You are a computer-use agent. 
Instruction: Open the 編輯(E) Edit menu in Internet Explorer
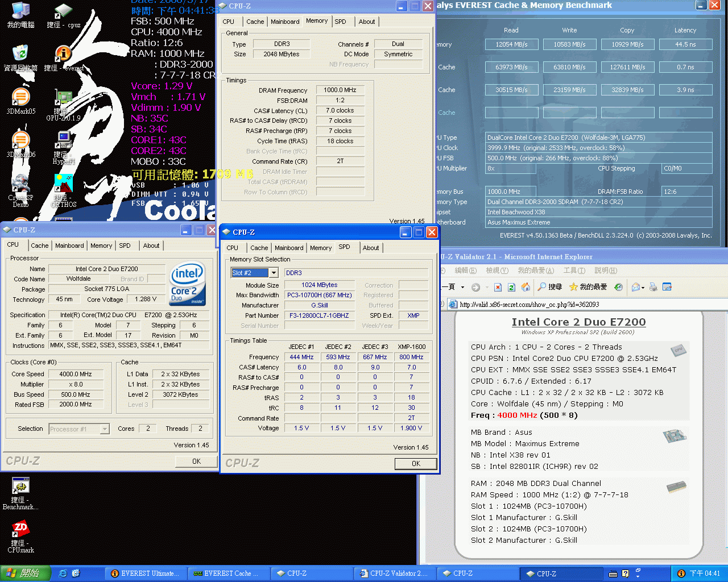pyautogui.click(x=465, y=271)
